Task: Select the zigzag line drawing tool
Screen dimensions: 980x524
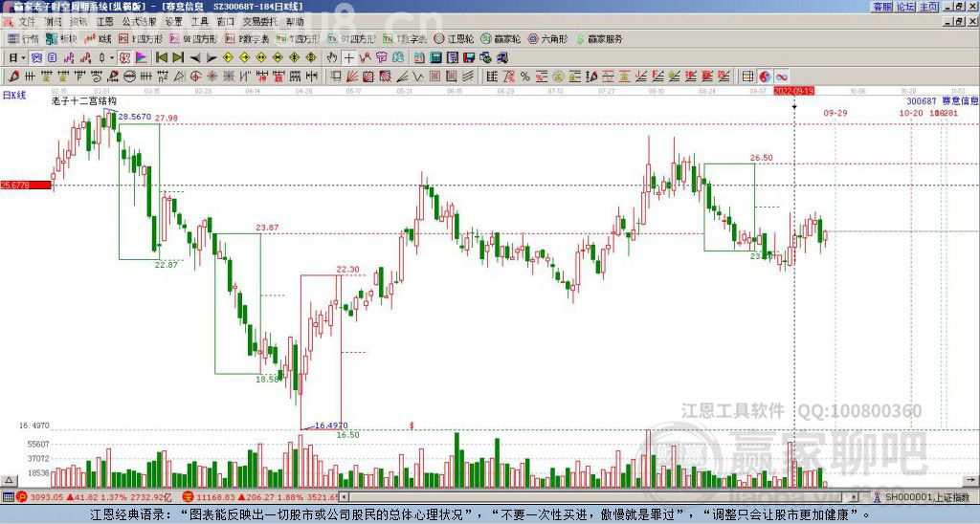Action: [417, 76]
